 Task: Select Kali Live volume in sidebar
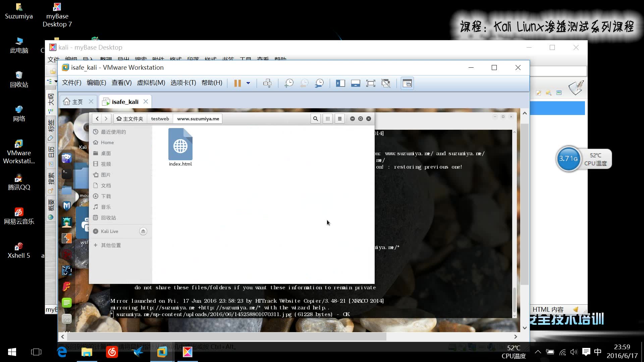point(114,231)
